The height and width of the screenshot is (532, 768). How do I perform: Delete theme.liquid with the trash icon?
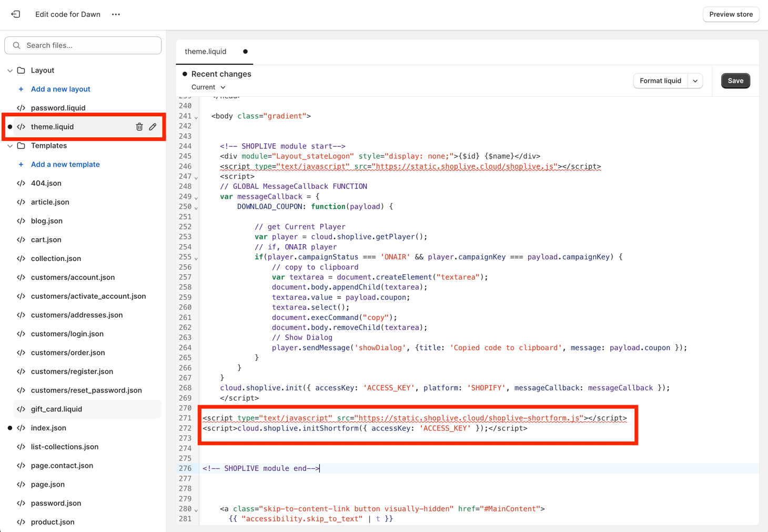click(x=139, y=127)
